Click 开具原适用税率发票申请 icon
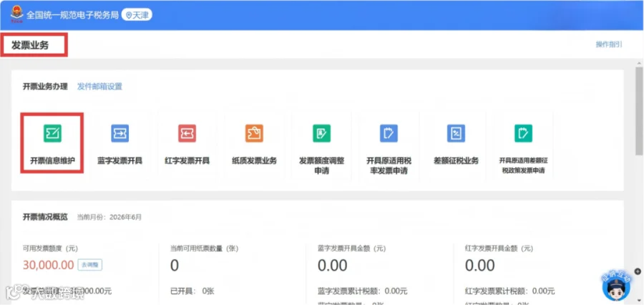Image resolution: width=644 pixels, height=305 pixels. pyautogui.click(x=389, y=134)
